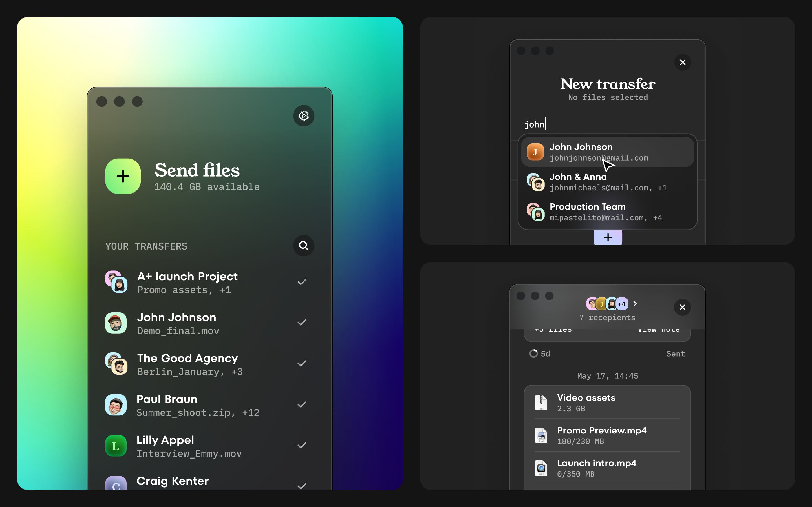The width and height of the screenshot is (812, 507).
Task: Click the 5d expiry timer icon
Action: click(533, 354)
